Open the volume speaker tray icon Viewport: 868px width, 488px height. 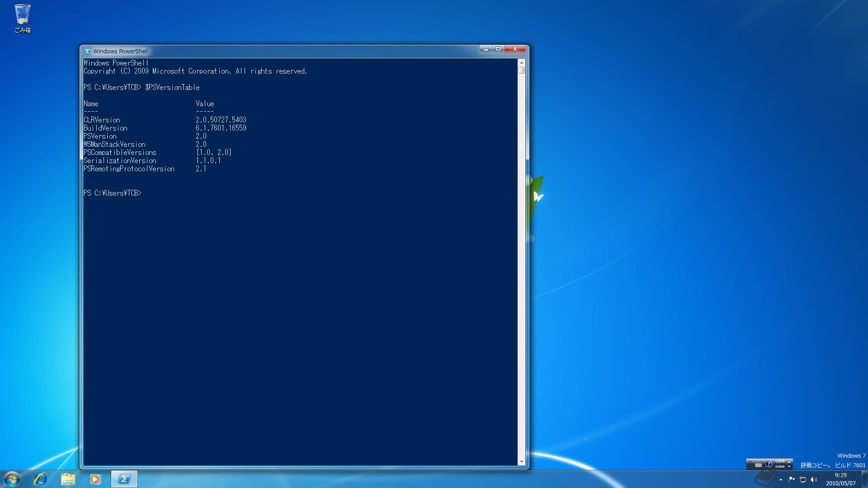[x=814, y=479]
